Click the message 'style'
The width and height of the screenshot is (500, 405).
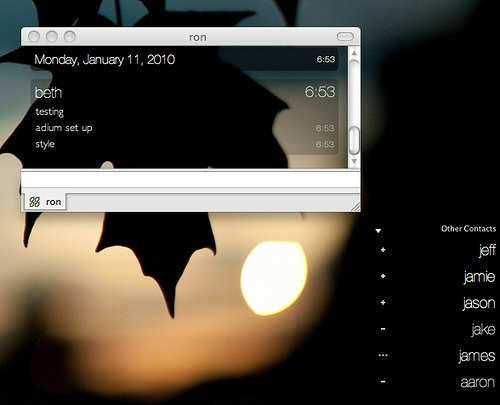(x=45, y=144)
